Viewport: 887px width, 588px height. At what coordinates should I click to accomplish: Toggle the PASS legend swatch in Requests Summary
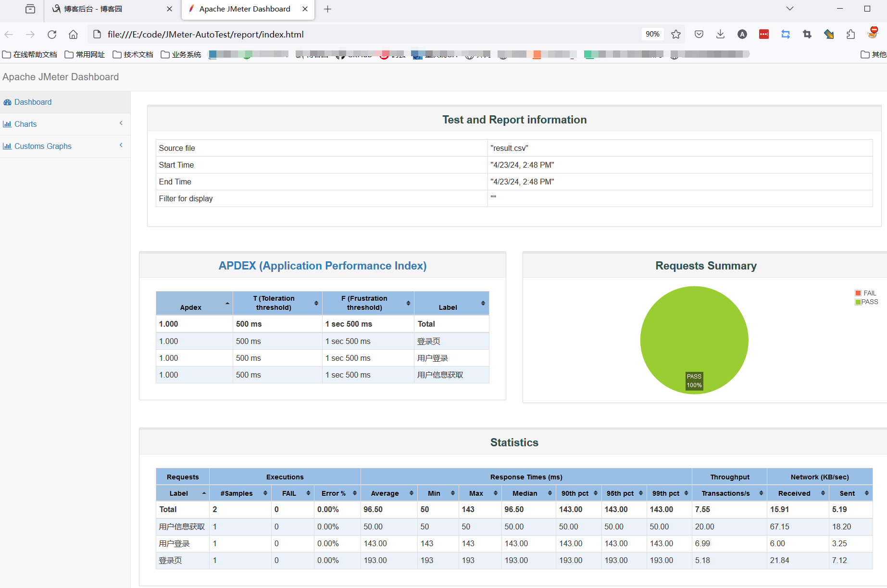tap(858, 302)
